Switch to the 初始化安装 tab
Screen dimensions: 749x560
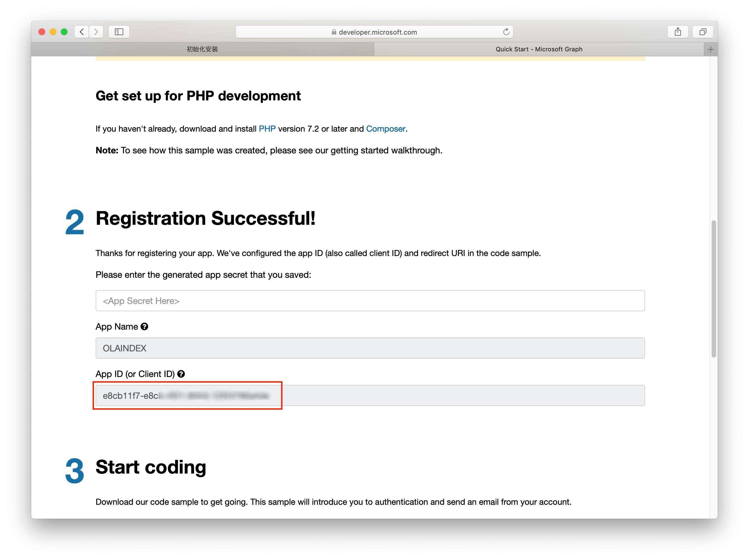click(202, 49)
